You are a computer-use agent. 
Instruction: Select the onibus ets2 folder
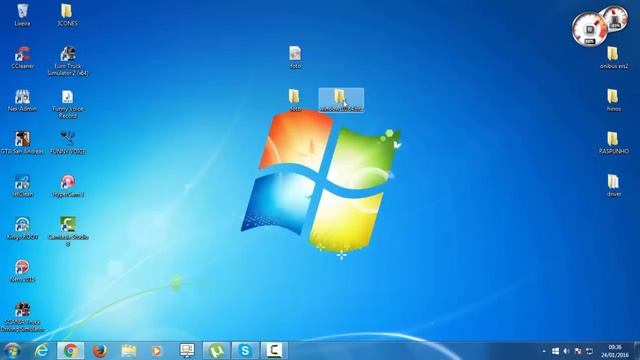coord(613,57)
